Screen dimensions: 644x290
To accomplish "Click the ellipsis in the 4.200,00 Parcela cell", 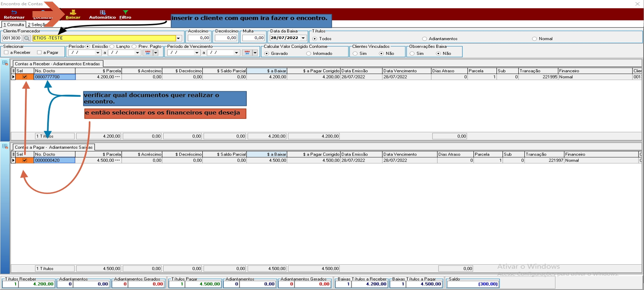I will pyautogui.click(x=118, y=77).
